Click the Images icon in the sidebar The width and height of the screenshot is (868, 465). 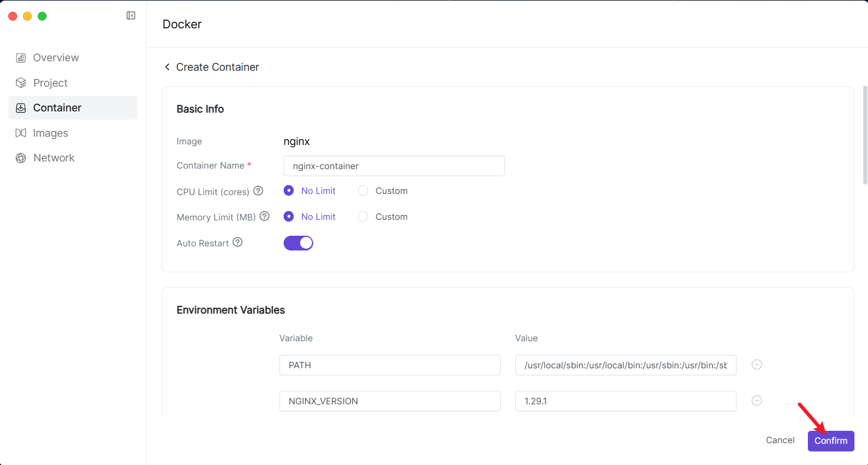(x=21, y=133)
